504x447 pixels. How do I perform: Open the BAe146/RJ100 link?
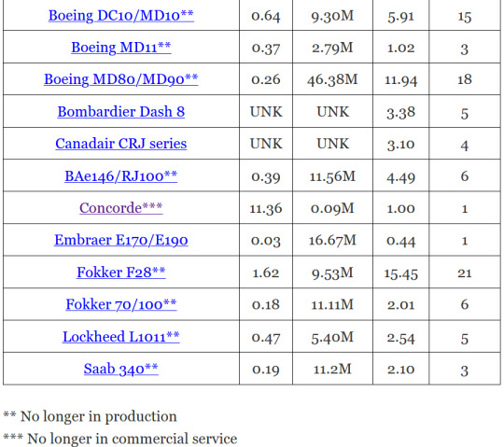(x=120, y=175)
